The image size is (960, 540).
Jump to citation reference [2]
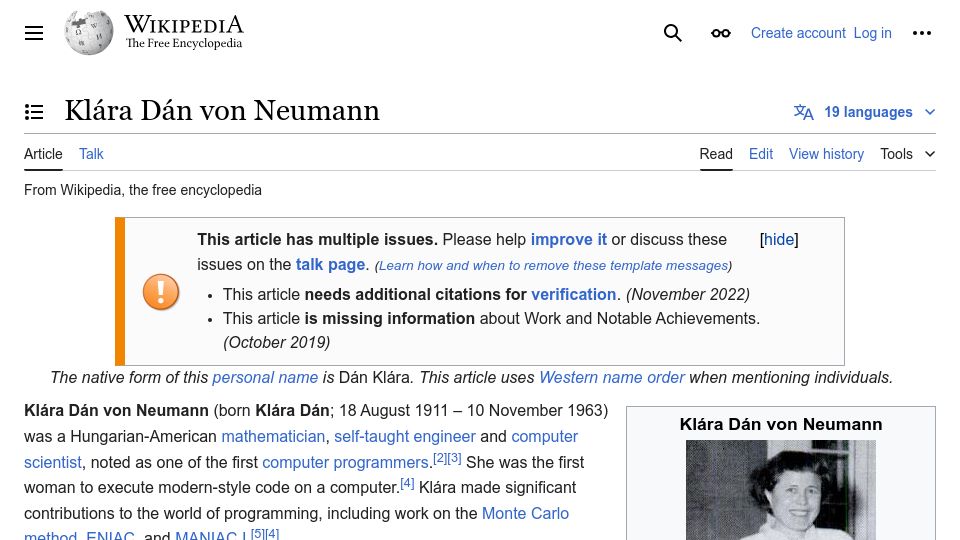tap(440, 458)
